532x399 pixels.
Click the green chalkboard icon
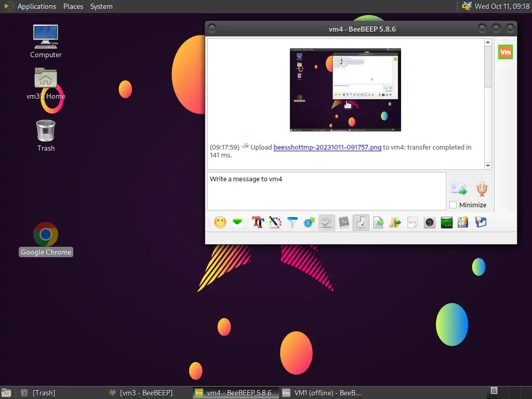click(x=446, y=222)
